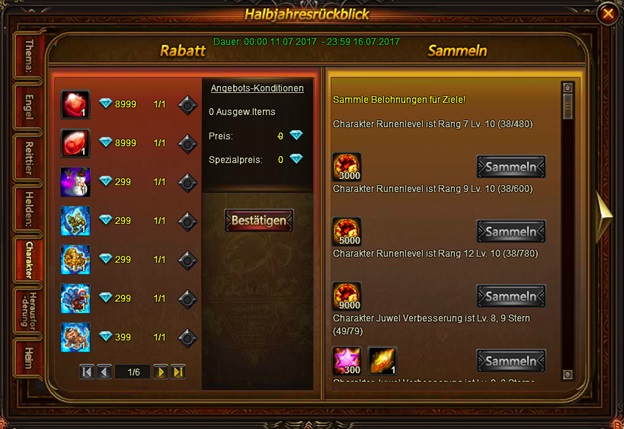Viewport: 624px width, 429px height.
Task: Click the tiger item icon priced 399
Action: (75, 337)
